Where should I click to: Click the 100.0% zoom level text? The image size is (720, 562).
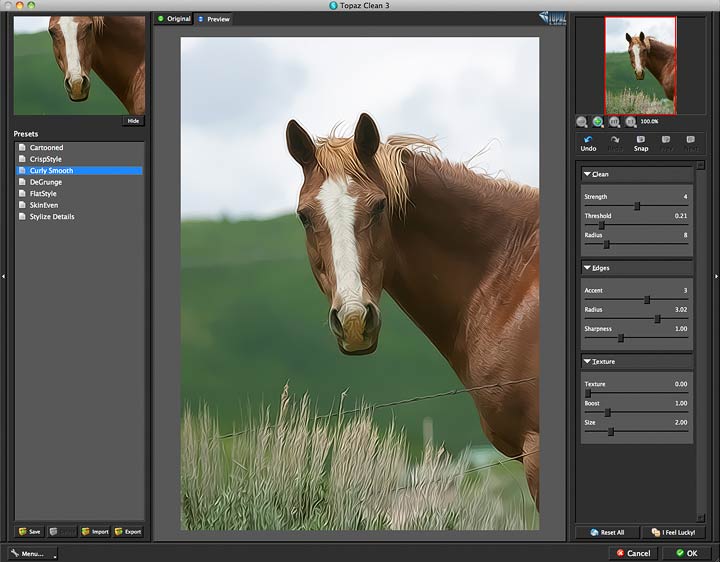tap(649, 122)
